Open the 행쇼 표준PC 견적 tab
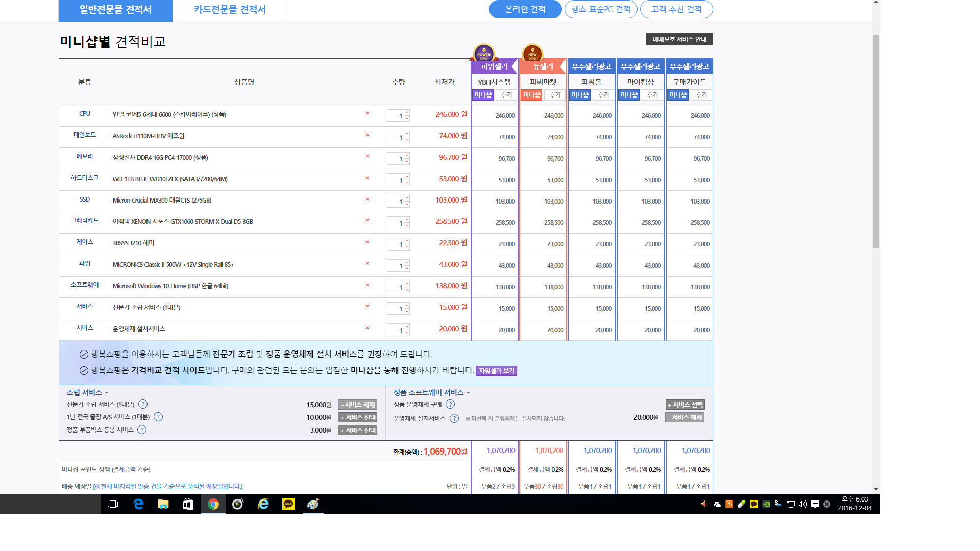This screenshot has width=980, height=551. pyautogui.click(x=600, y=9)
